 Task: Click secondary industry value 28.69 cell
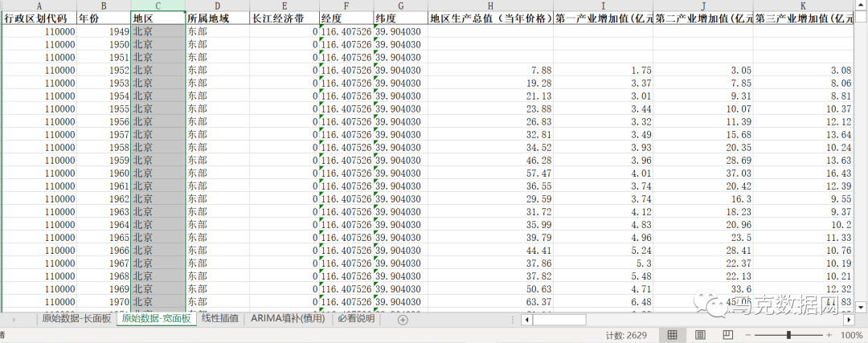tap(703, 161)
